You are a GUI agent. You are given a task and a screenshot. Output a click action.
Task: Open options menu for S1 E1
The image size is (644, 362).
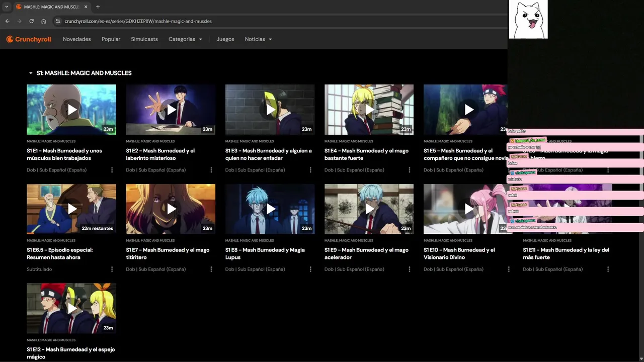click(112, 170)
